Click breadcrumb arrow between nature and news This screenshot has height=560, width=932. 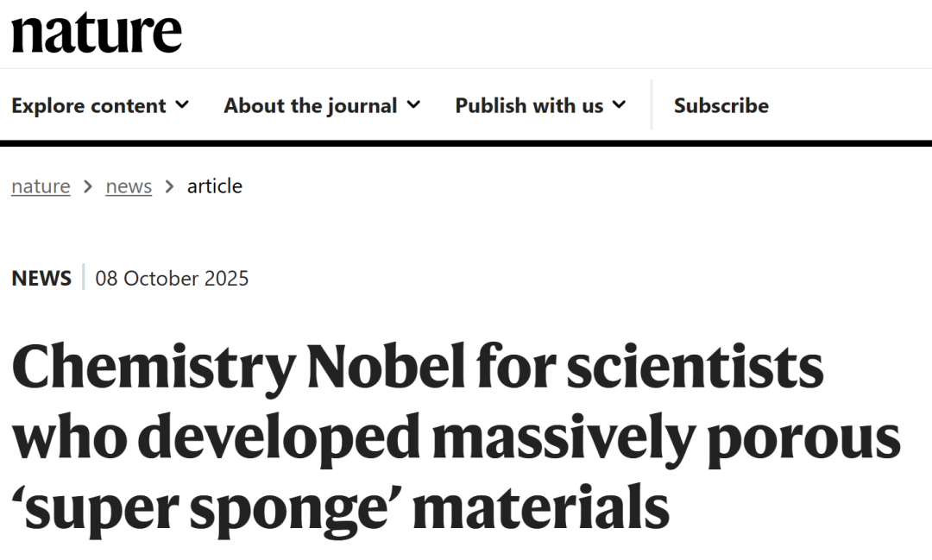point(88,186)
